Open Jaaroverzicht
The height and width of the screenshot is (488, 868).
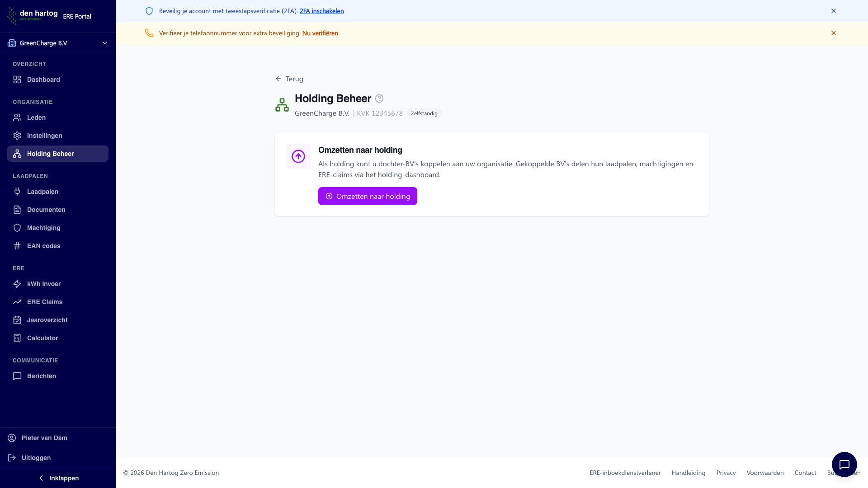(58, 320)
